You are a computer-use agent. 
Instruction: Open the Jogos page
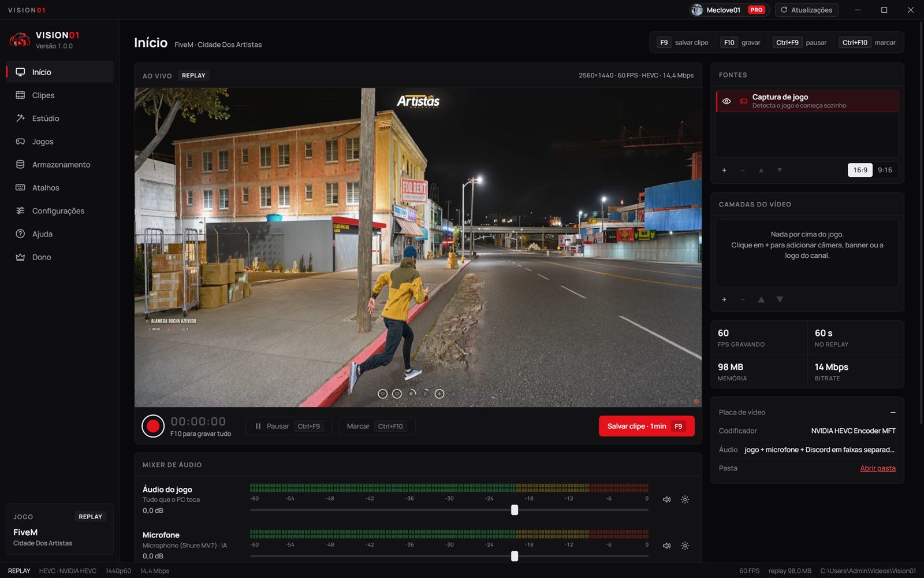tap(60, 142)
